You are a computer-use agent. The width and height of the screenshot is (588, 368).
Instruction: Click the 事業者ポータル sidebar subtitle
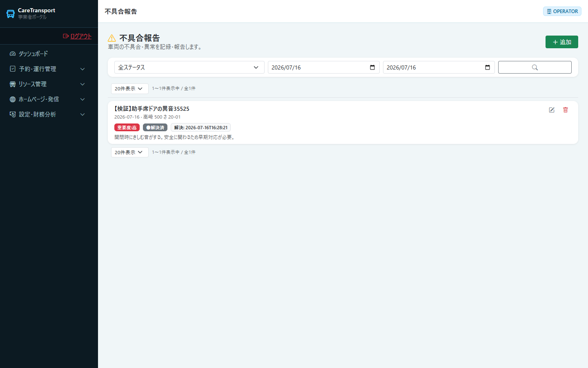click(x=32, y=17)
